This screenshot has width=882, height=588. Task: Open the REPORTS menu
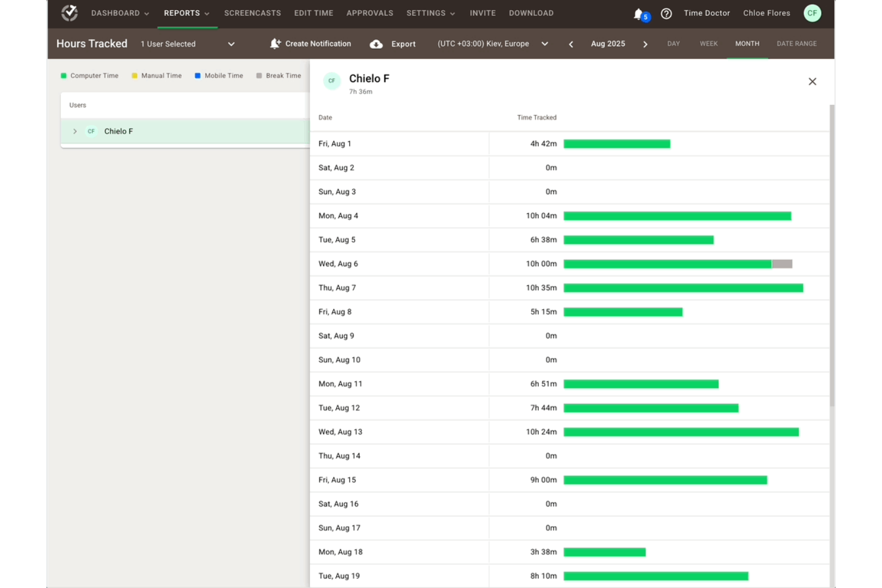click(187, 13)
